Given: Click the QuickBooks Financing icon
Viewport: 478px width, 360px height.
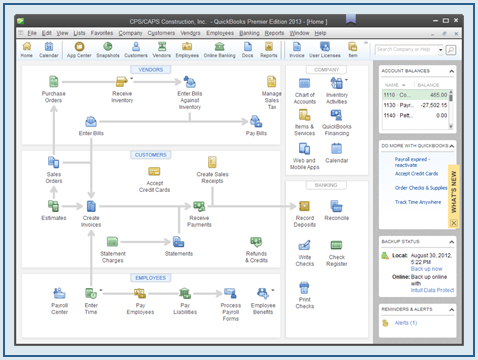Looking at the screenshot, I should 336,115.
